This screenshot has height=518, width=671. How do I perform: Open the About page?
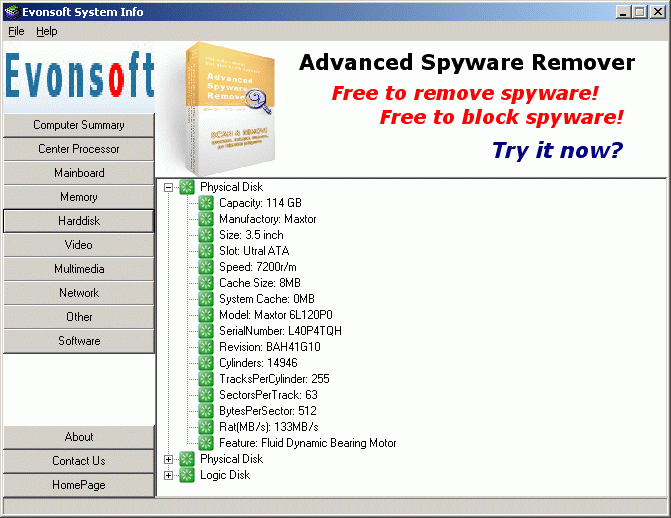click(79, 437)
